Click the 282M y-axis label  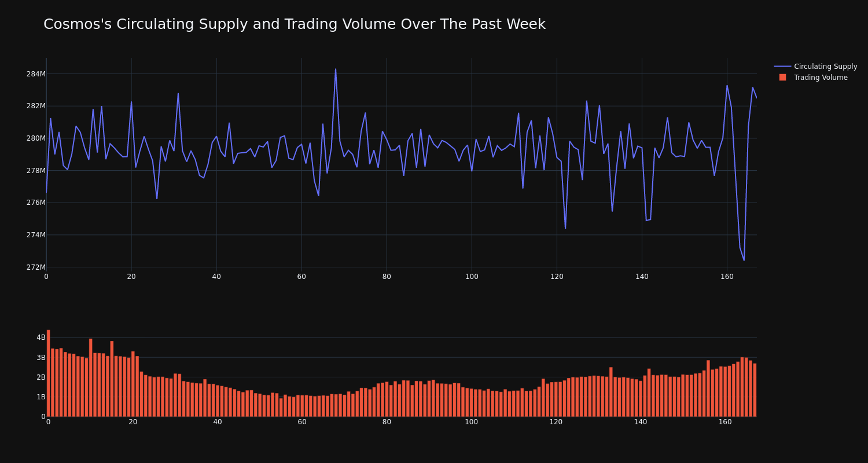click(x=36, y=106)
